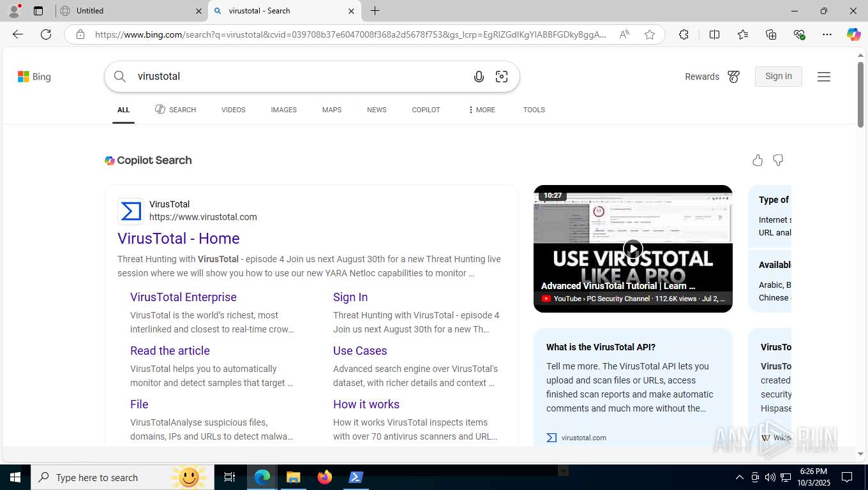Click the search magnifier icon
The width and height of the screenshot is (868, 490).
[120, 77]
